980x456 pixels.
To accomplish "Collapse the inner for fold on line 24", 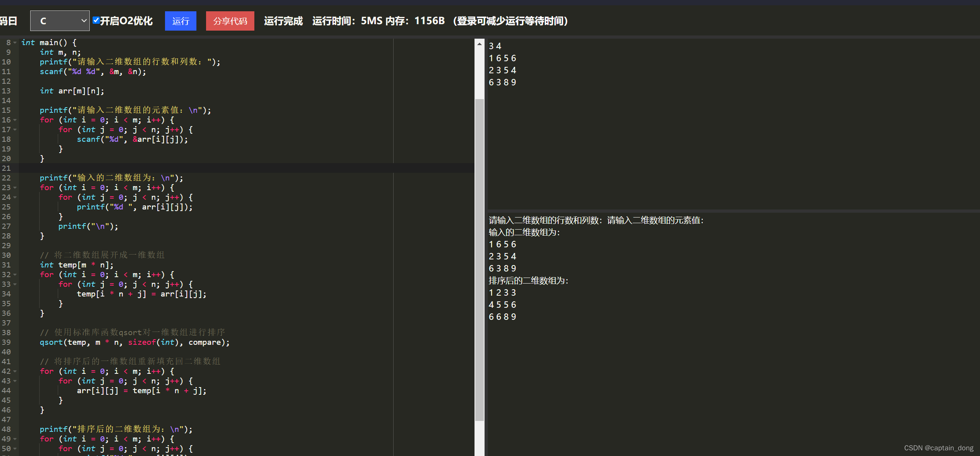I will (15, 197).
